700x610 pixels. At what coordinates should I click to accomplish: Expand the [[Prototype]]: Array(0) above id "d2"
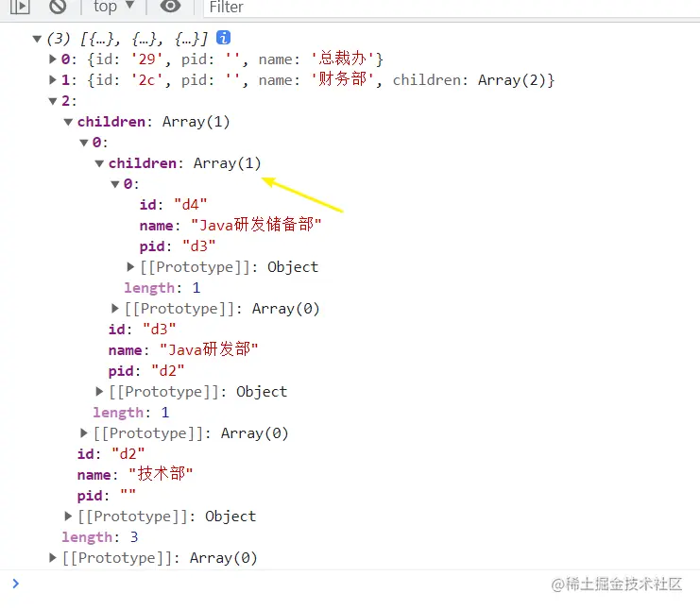click(84, 432)
